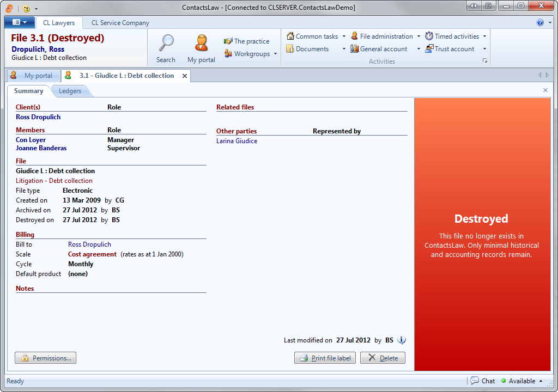Screen dimensions: 558x392
Task: Close the Summary panel with X
Action: point(545,90)
